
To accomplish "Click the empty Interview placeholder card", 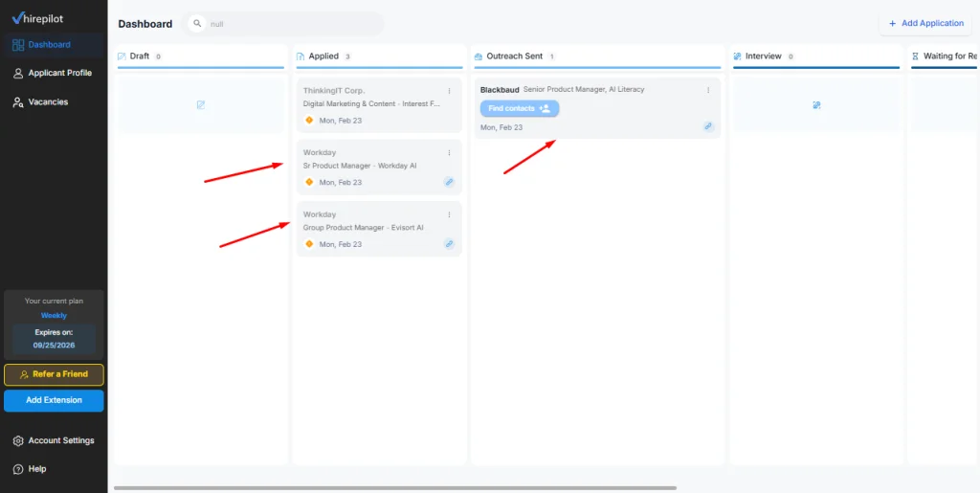I will click(816, 105).
